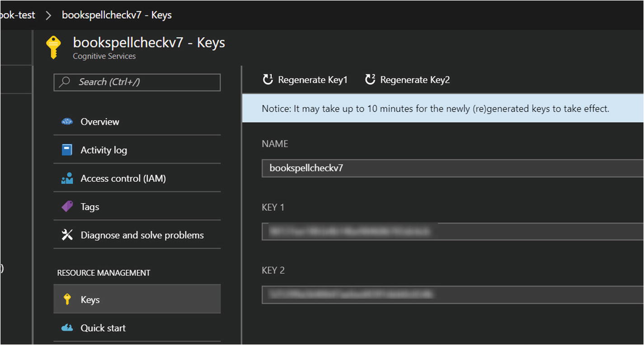
Task: Click the Regenerate Key2 refresh icon
Action: (370, 80)
